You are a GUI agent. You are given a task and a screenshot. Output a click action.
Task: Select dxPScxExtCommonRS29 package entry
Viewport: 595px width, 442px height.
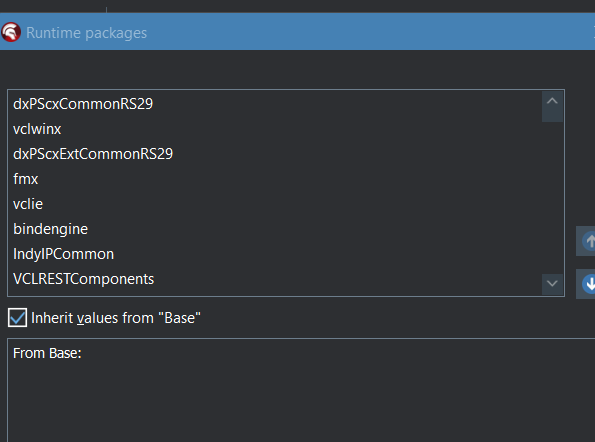click(x=93, y=154)
